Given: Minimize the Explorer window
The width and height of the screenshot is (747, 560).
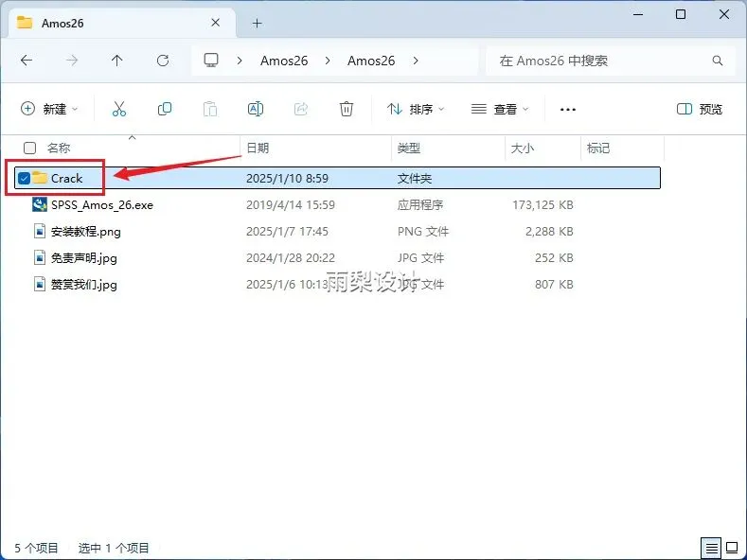Looking at the screenshot, I should [638, 14].
